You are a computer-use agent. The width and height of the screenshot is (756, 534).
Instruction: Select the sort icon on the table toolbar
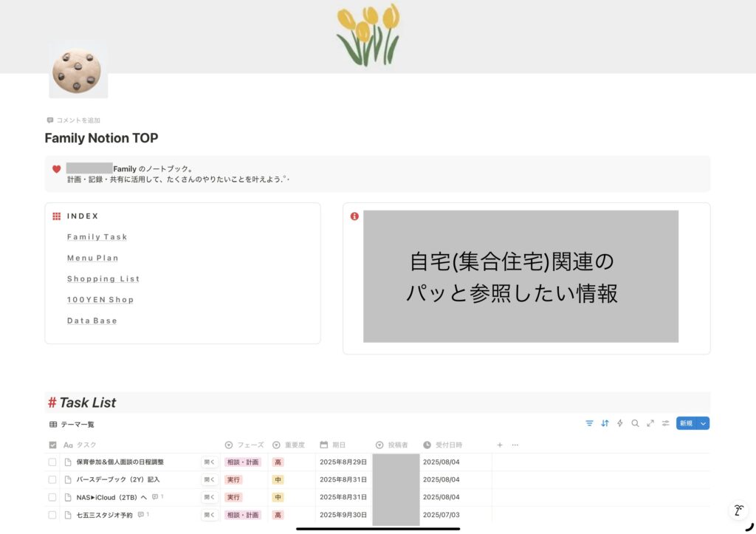pos(605,424)
